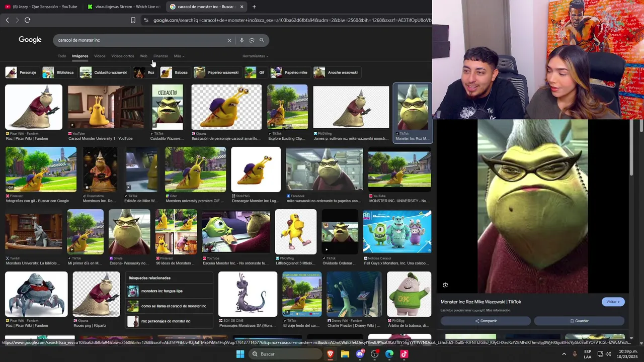Open related search roz personajes de monster inc
Image resolution: width=644 pixels, height=362 pixels.
click(169, 321)
